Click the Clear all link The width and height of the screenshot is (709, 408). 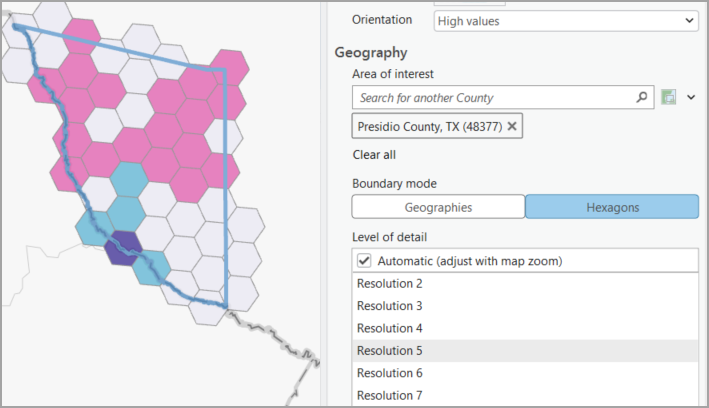point(374,155)
